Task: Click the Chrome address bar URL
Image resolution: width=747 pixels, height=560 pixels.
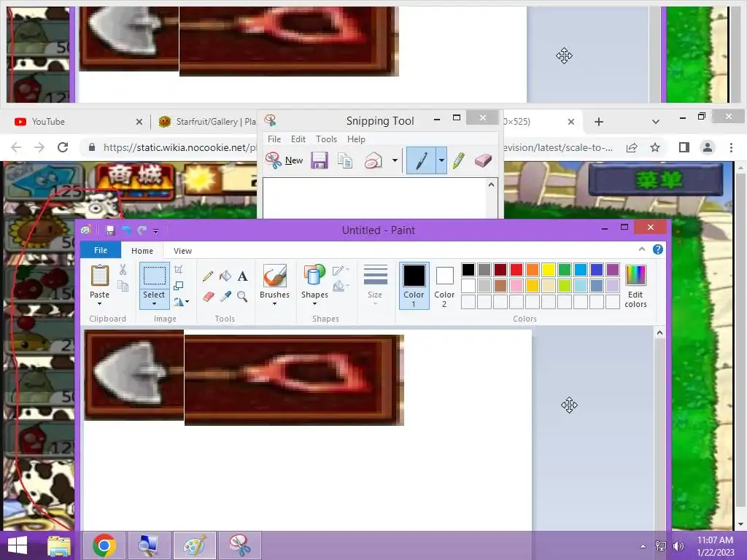Action: coord(180,147)
